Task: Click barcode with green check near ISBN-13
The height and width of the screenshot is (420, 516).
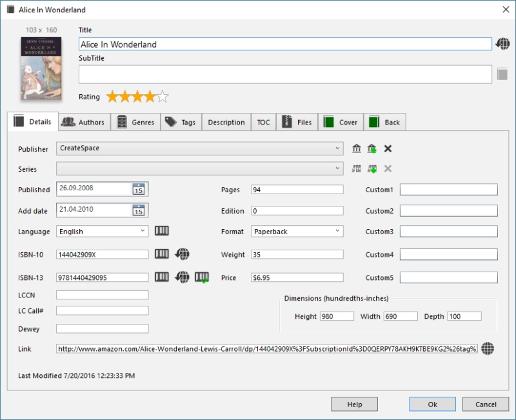Action: 202,277
